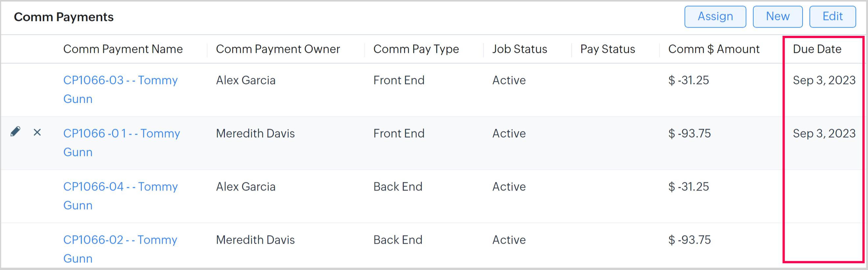Open the CP1066-04 Tommy Gunn link
Viewport: 868px width, 270px height.
[120, 187]
